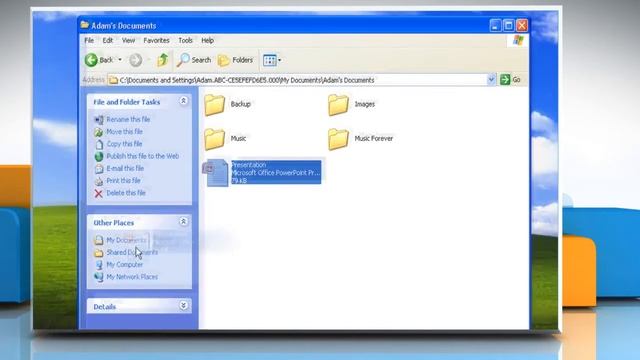Open Shared Documents in Other Places
Screen dimensions: 640x360
(132, 252)
